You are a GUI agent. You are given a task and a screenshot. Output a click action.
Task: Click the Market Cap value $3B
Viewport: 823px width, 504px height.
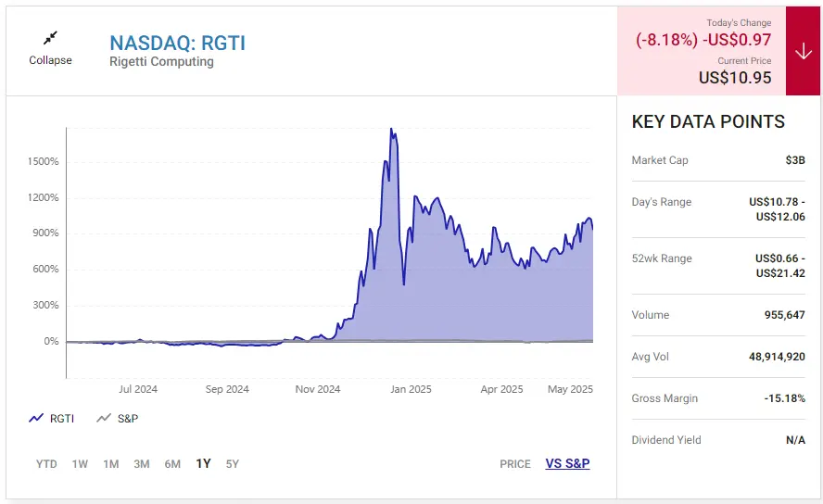point(795,160)
